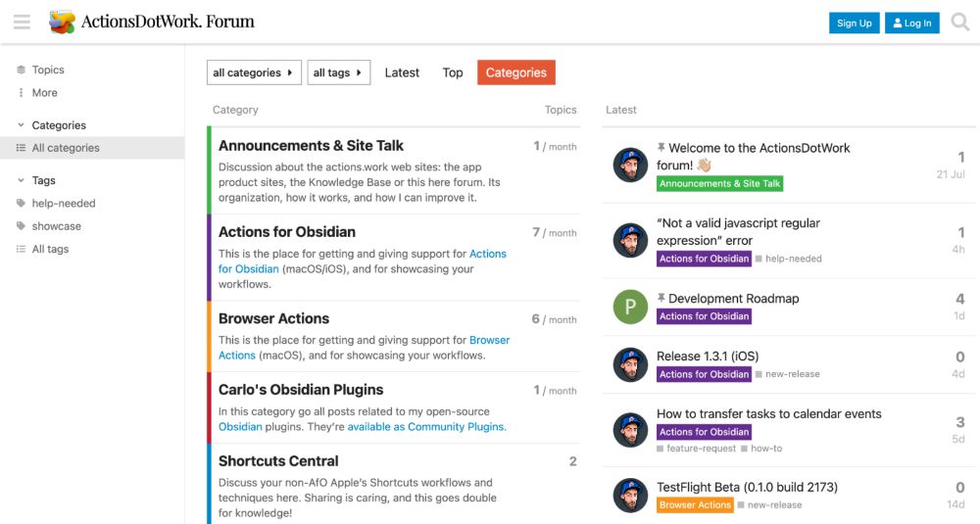Select All categories sidebar item

92,148
